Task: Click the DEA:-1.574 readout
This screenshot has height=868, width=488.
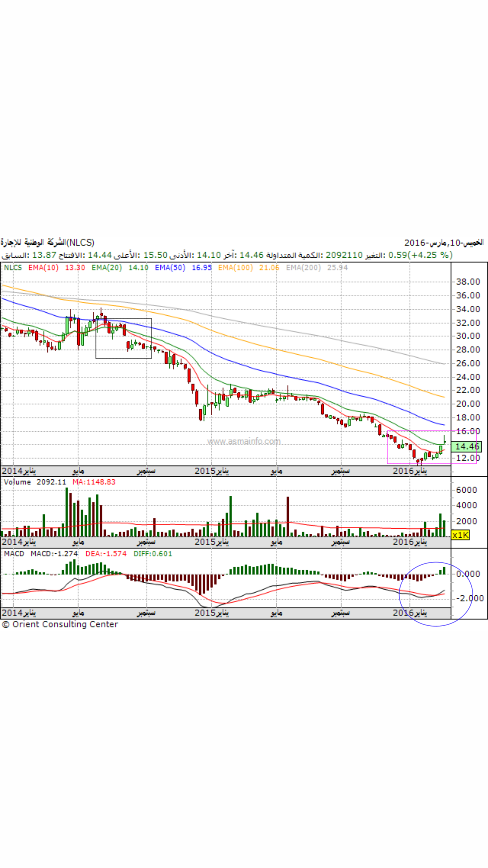Action: [106, 554]
